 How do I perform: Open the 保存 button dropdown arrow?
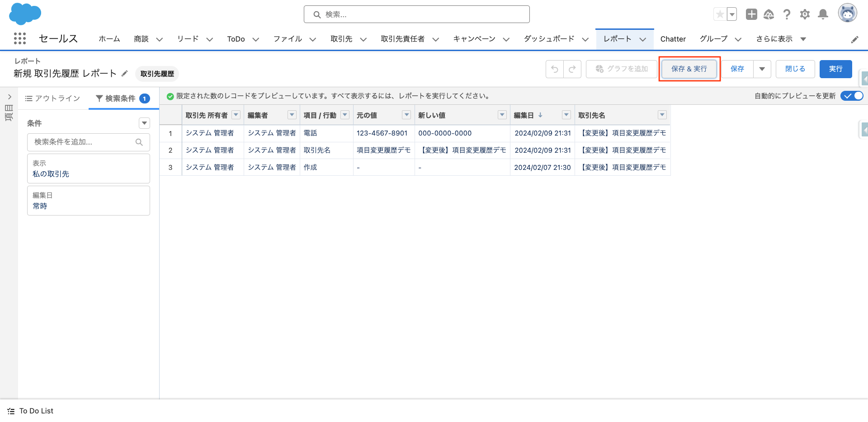point(762,69)
